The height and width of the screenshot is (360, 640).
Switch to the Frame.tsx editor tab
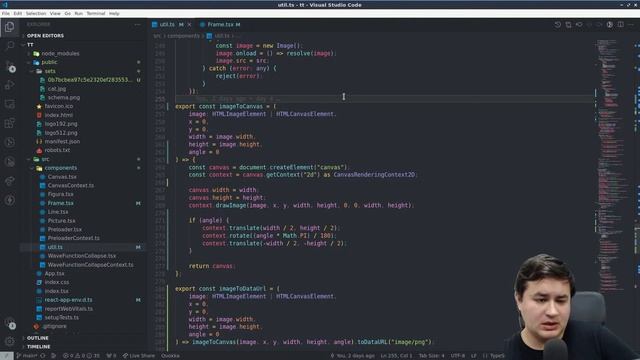220,25
